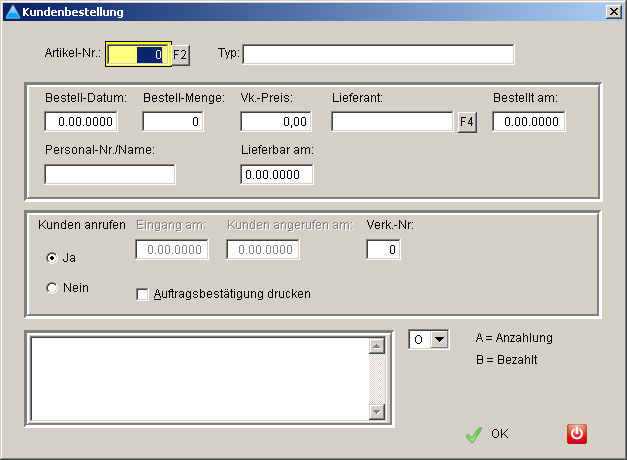The height and width of the screenshot is (460, 627).
Task: Click the Eingang am date field
Action: click(172, 250)
